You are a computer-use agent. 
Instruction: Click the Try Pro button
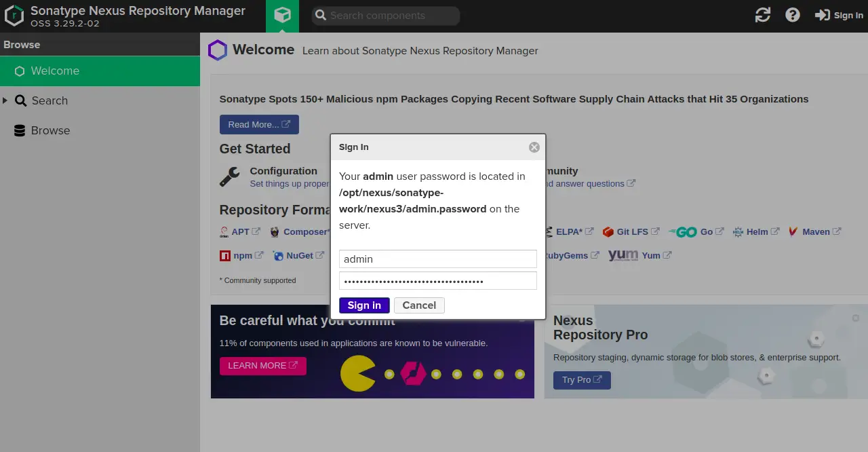tap(581, 380)
